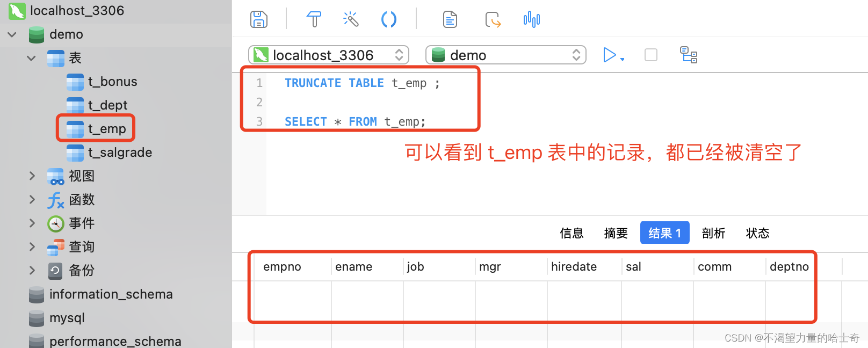Viewport: 868px width, 348px height.
Task: Open the localhost_3306 connection dropdown
Action: 329,55
